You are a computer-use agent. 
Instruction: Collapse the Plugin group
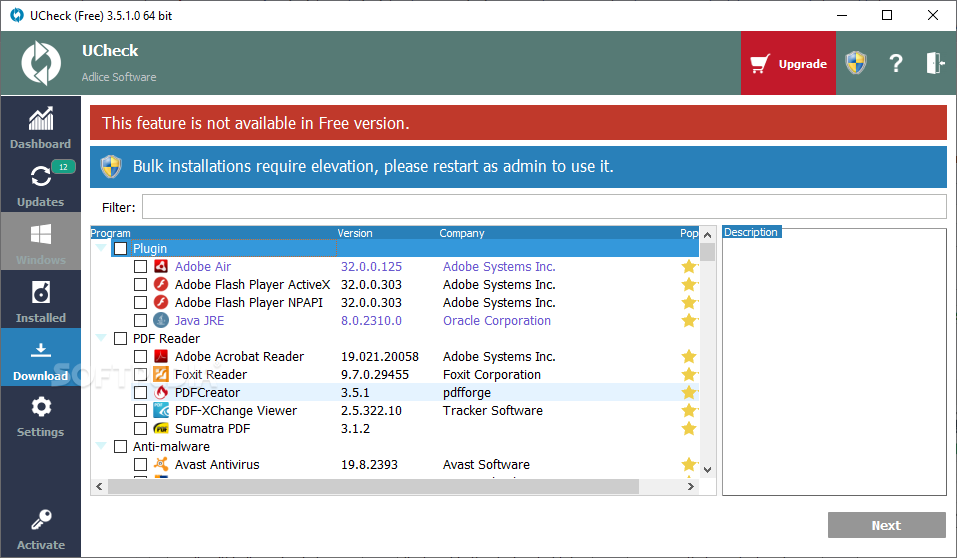pos(101,248)
